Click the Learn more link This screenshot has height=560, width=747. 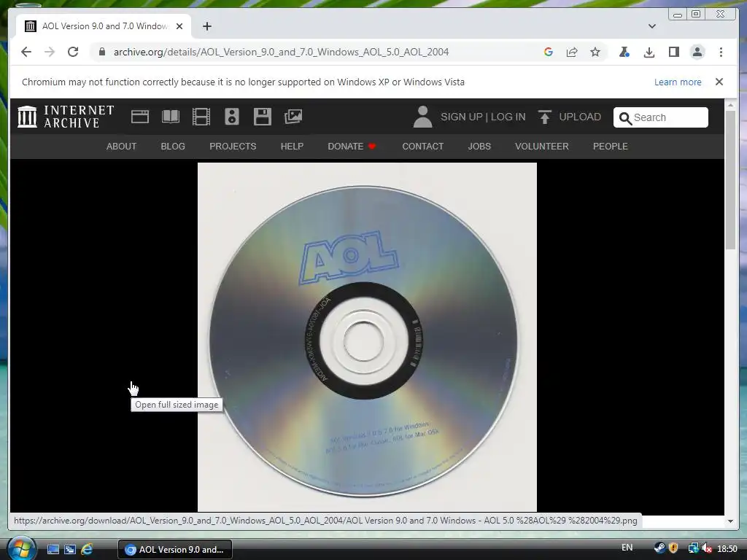[x=678, y=82]
